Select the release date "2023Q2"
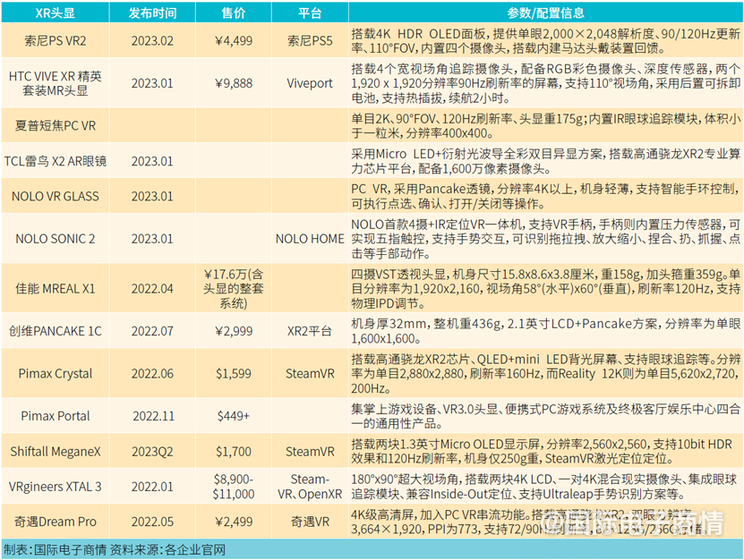This screenshot has height=560, width=744. click(152, 452)
